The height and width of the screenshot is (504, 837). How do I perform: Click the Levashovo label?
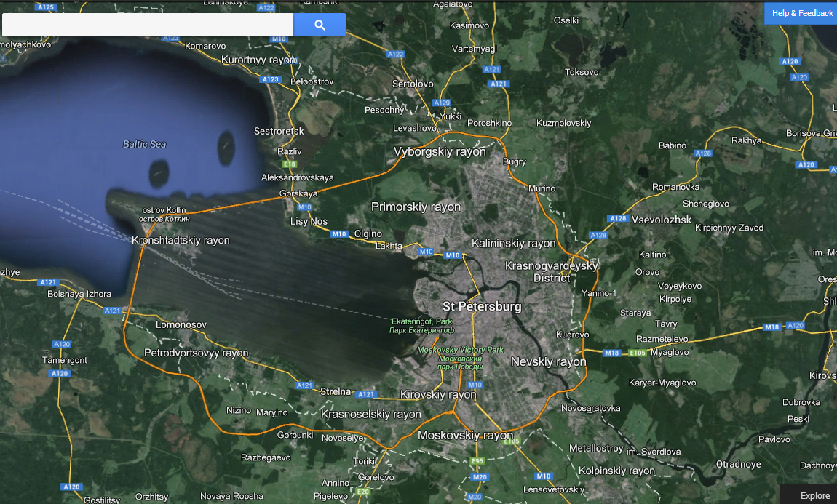(415, 128)
